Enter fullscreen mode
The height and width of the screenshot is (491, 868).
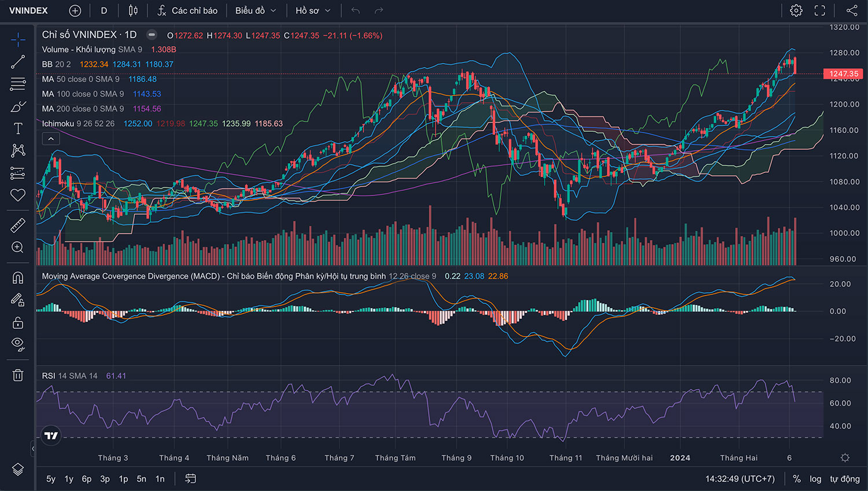pyautogui.click(x=820, y=10)
